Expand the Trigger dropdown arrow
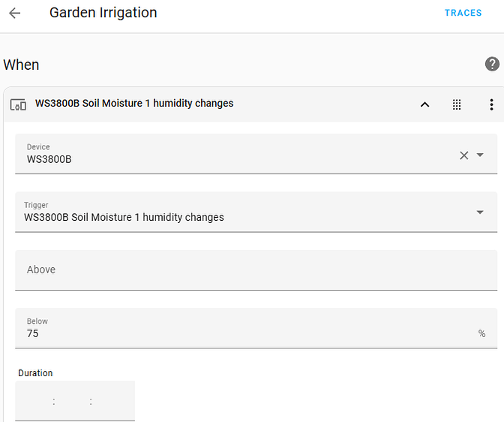 [481, 213]
